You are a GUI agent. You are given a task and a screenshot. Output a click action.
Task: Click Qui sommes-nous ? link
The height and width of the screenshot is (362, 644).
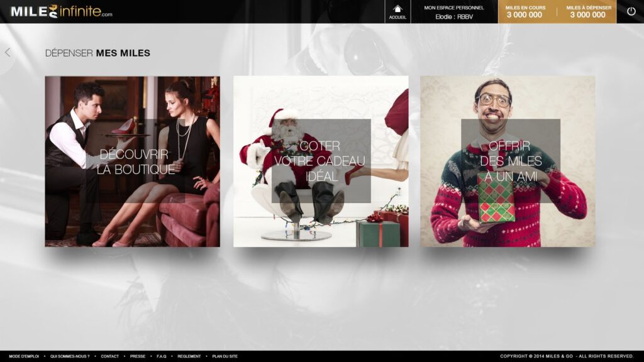(x=70, y=356)
